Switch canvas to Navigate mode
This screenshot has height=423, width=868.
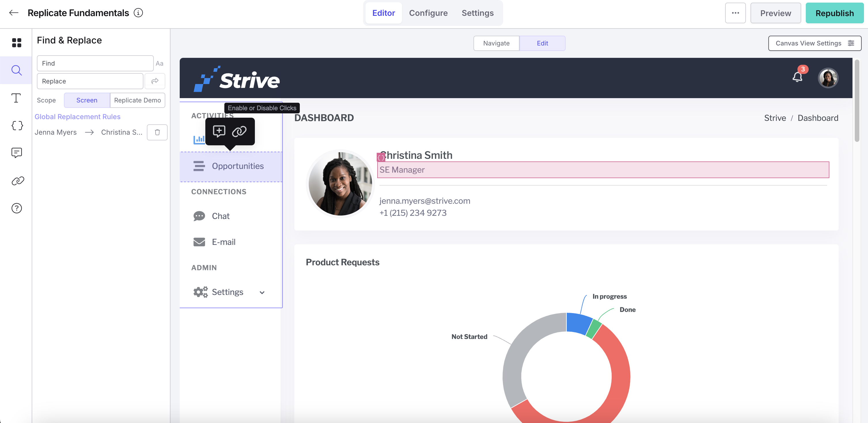496,43
